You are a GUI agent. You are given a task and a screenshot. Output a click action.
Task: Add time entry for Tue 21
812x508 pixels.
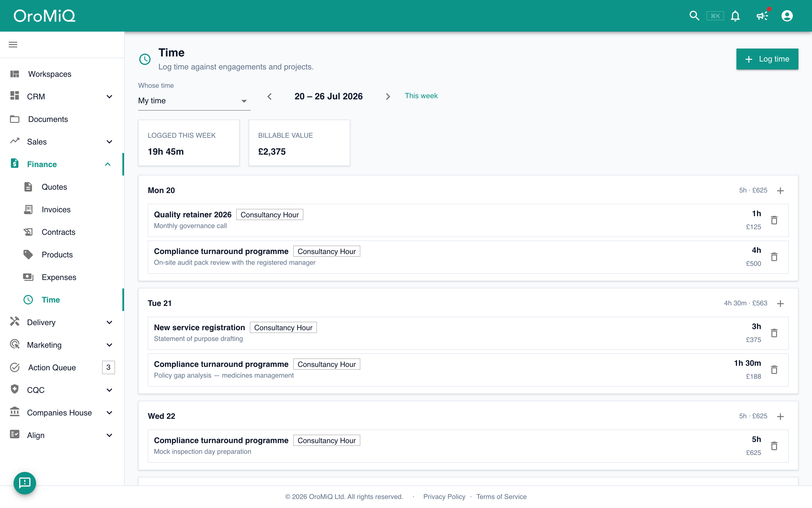pyautogui.click(x=780, y=303)
